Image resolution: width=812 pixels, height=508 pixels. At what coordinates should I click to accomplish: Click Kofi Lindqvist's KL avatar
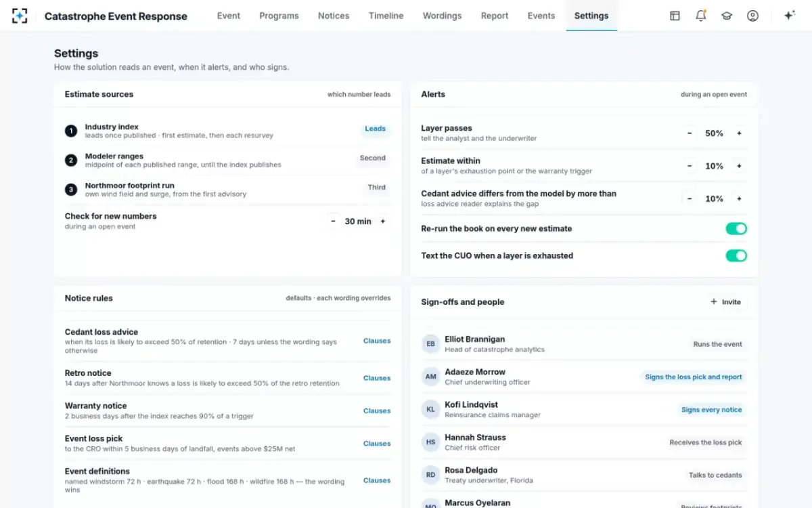[x=430, y=410]
